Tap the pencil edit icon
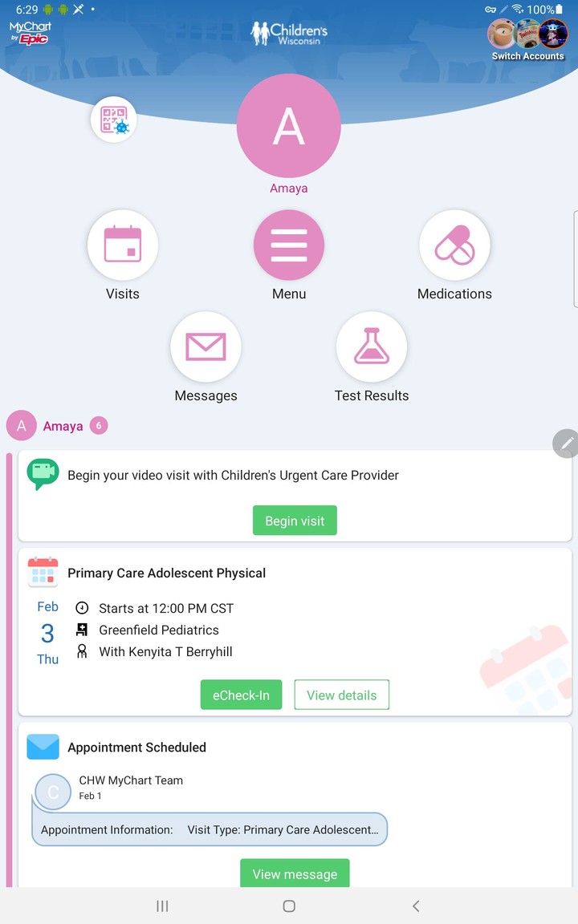 566,443
